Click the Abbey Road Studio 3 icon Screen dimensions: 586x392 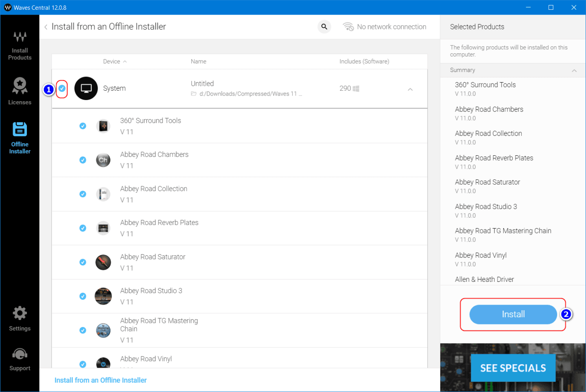click(x=103, y=296)
